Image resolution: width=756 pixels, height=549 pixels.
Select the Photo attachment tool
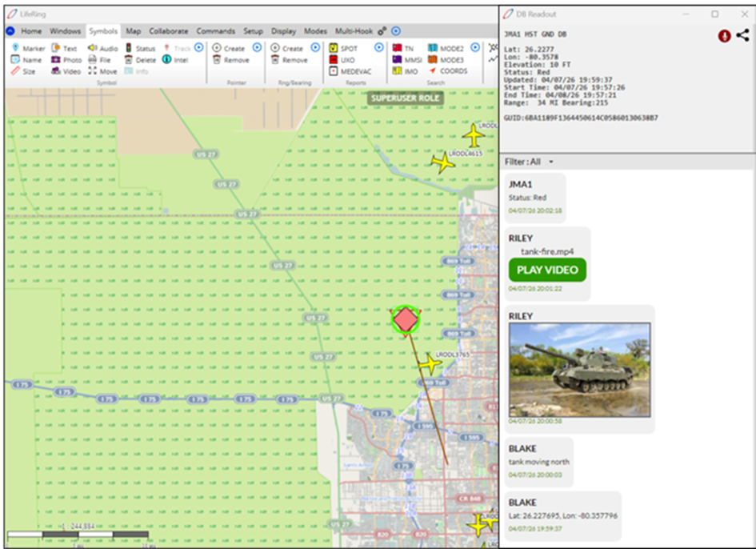click(66, 60)
